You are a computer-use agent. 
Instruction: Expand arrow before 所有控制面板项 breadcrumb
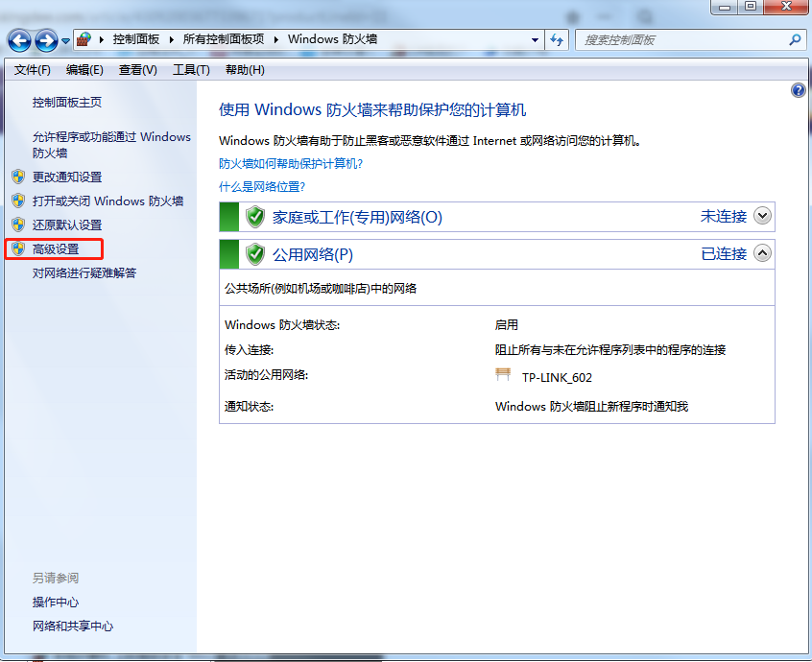pyautogui.click(x=172, y=39)
